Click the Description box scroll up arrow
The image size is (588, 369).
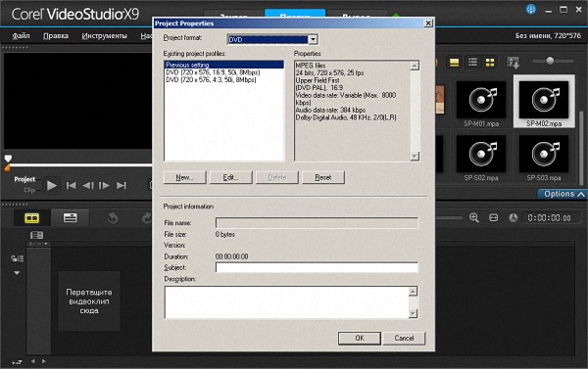(413, 292)
